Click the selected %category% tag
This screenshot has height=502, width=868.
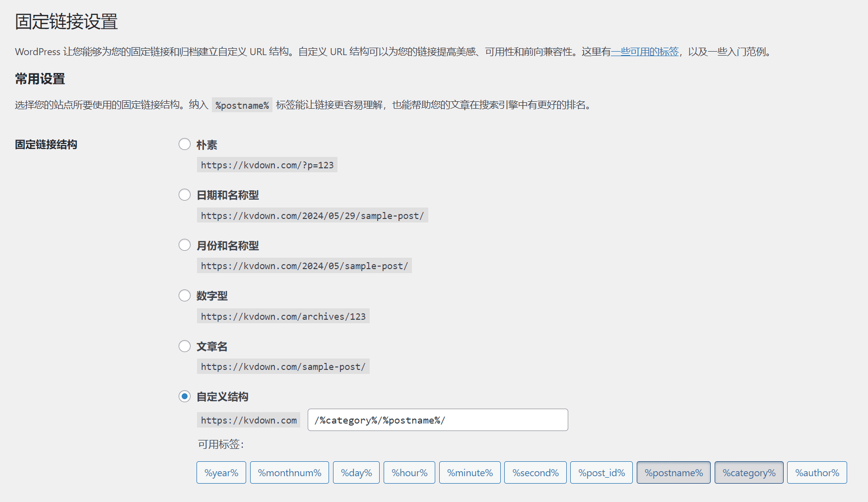749,472
